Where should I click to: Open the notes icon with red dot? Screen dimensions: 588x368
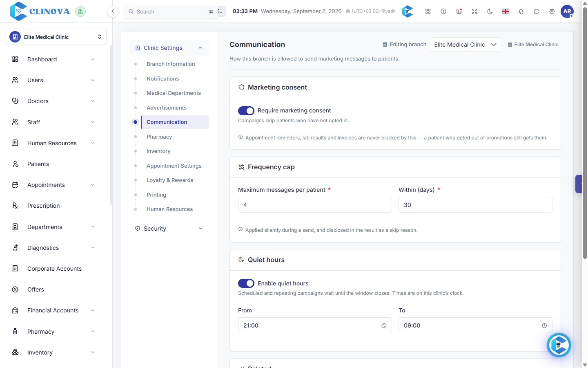coord(459,11)
